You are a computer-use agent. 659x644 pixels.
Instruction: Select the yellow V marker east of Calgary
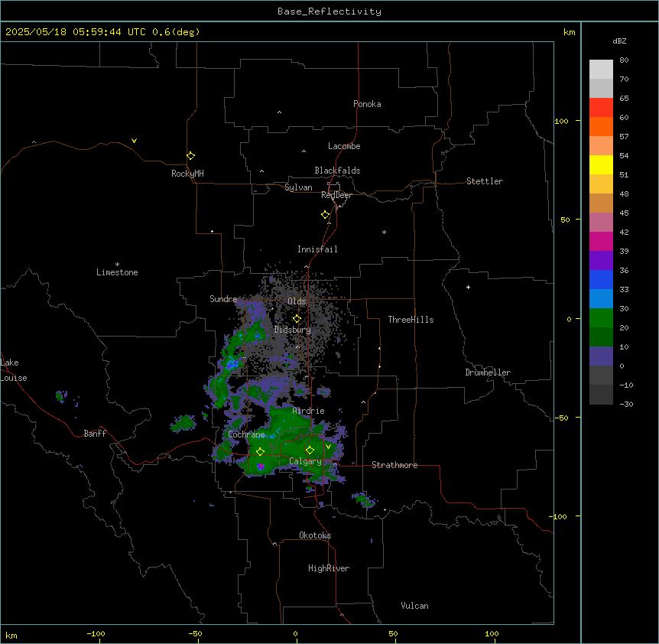point(328,447)
